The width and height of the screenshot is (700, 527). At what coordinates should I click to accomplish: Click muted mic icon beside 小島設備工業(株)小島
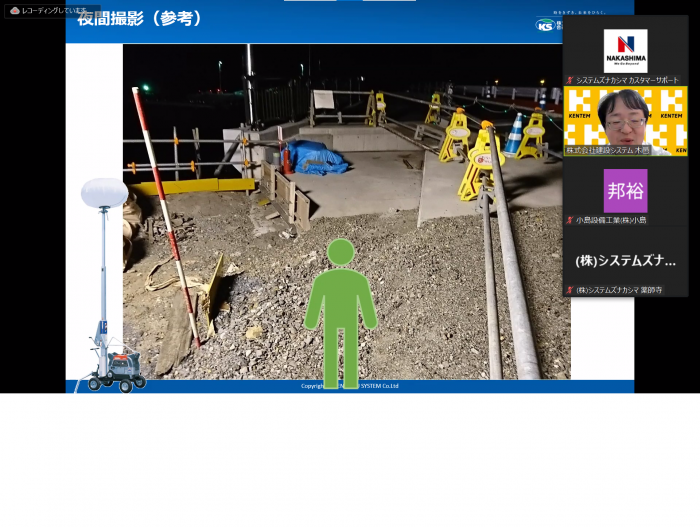pyautogui.click(x=570, y=220)
